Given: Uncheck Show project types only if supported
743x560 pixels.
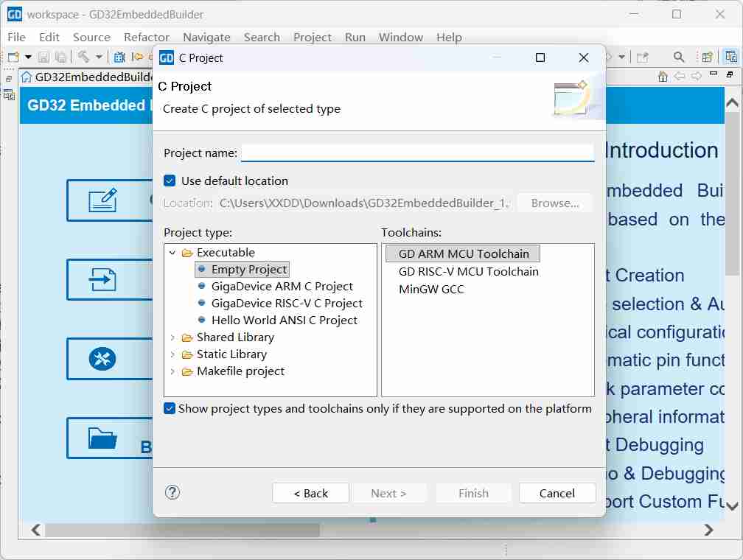Looking at the screenshot, I should point(170,408).
